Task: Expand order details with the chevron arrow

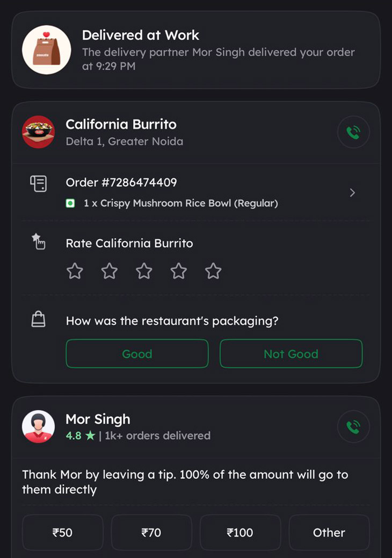Action: 352,192
